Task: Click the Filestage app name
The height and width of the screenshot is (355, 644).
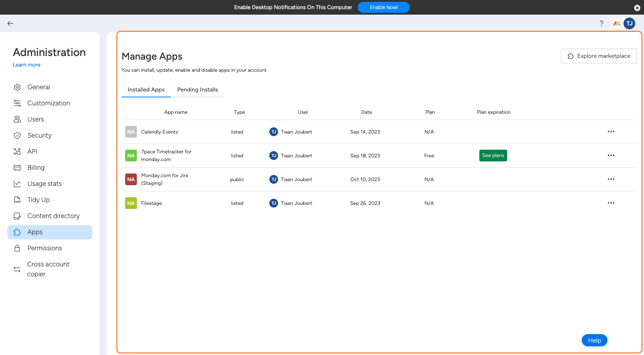Action: click(151, 203)
